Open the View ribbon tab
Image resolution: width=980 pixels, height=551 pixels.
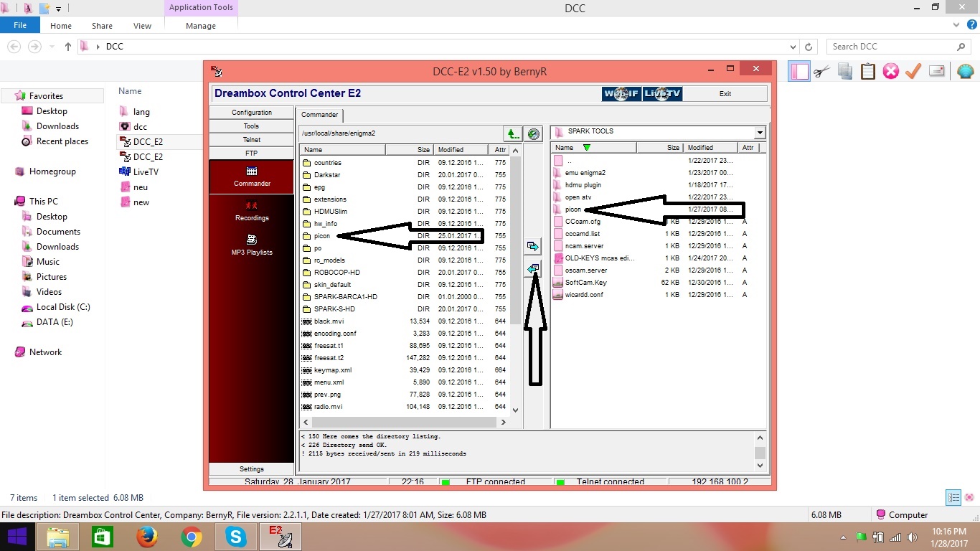[142, 26]
